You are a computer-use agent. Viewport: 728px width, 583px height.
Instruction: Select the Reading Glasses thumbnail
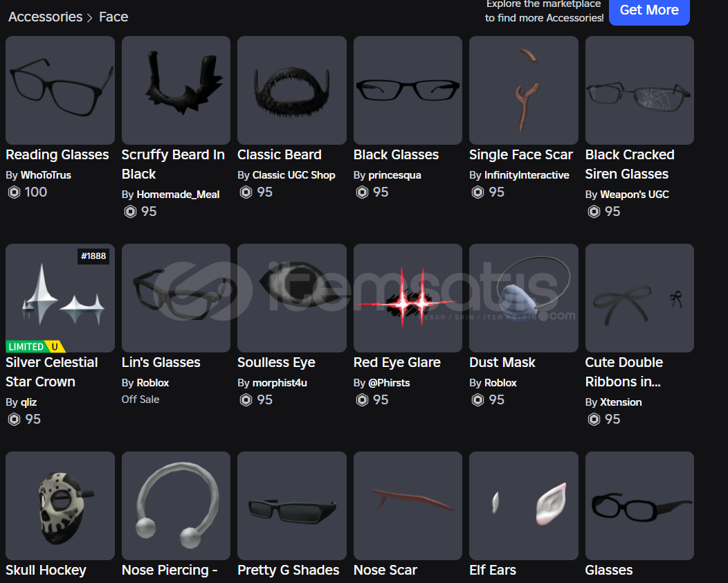[60, 90]
